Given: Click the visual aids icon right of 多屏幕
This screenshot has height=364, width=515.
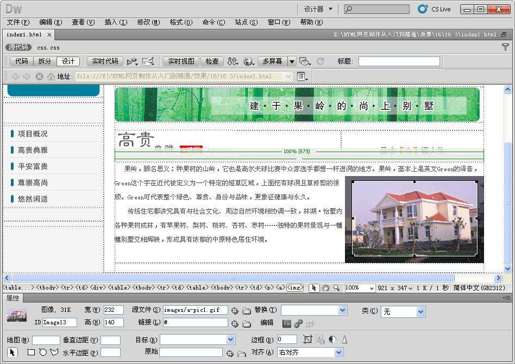Looking at the screenshot, I should pyautogui.click(x=305, y=61).
